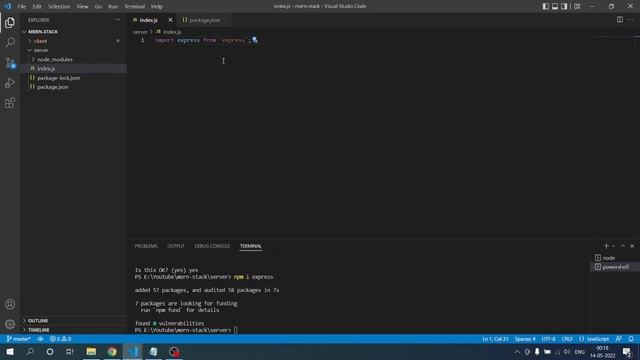The width and height of the screenshot is (640, 360).
Task: Open Windows Action Center notifications
Action: tap(627, 351)
